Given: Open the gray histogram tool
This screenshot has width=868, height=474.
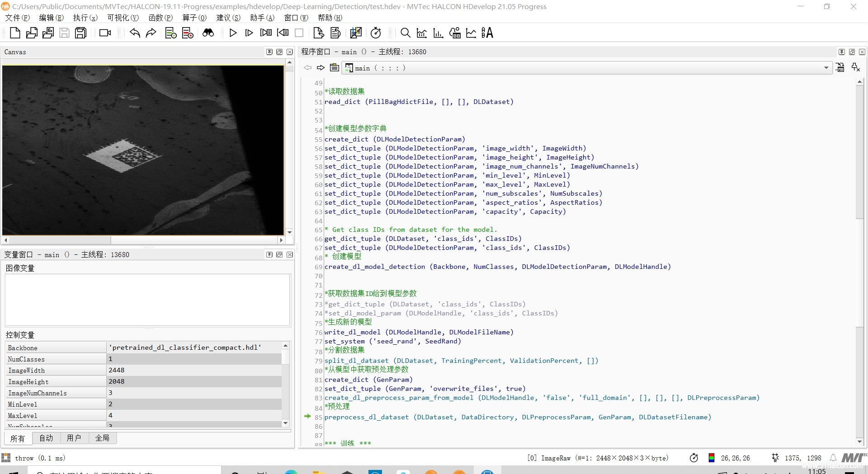Looking at the screenshot, I should click(422, 33).
